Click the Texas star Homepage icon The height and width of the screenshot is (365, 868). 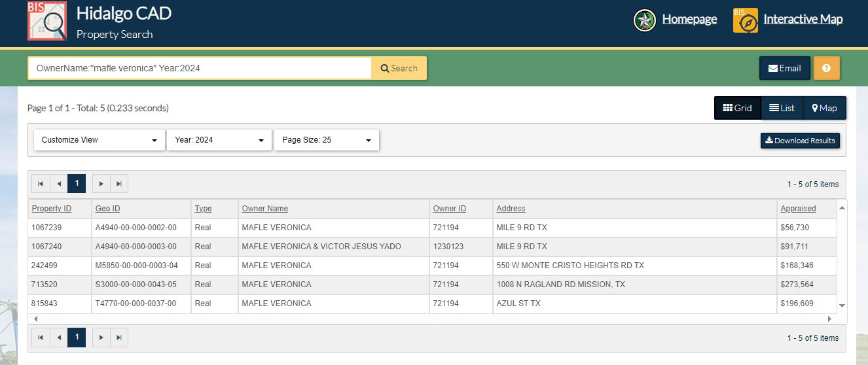645,20
